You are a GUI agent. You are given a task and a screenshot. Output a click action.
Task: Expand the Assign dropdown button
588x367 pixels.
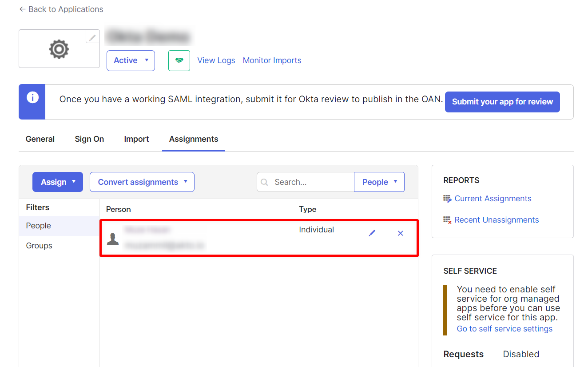(57, 182)
